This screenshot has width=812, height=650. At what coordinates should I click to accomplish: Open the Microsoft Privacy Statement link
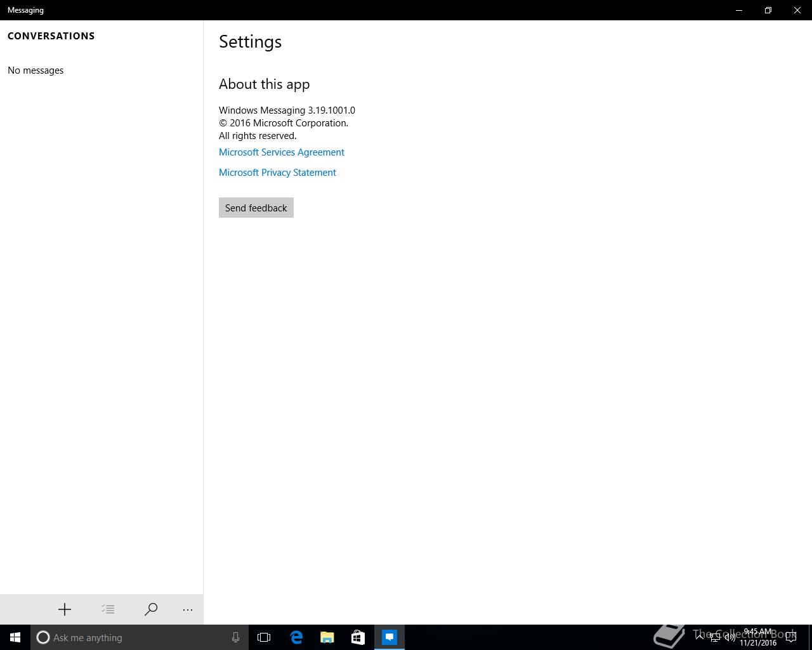point(277,173)
